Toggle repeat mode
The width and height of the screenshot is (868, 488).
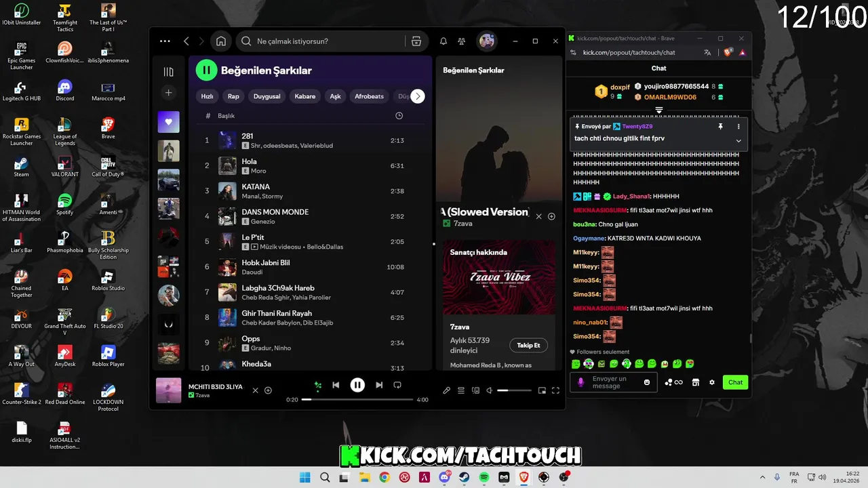click(397, 385)
